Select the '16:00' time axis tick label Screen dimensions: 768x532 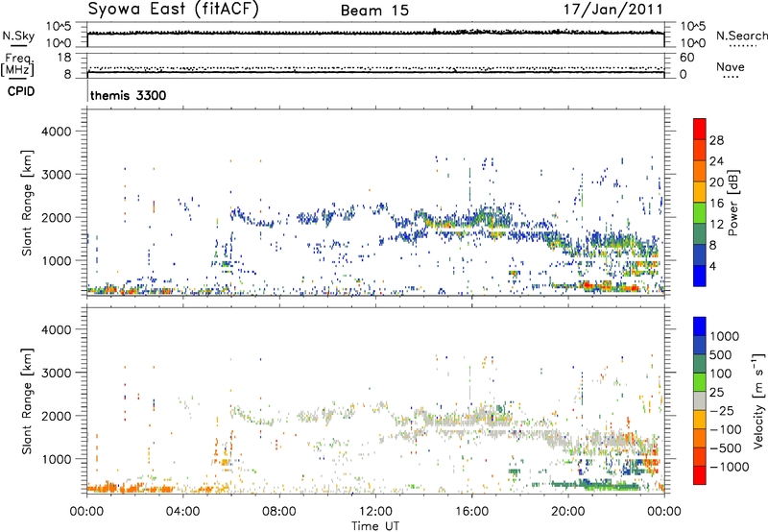click(x=471, y=512)
